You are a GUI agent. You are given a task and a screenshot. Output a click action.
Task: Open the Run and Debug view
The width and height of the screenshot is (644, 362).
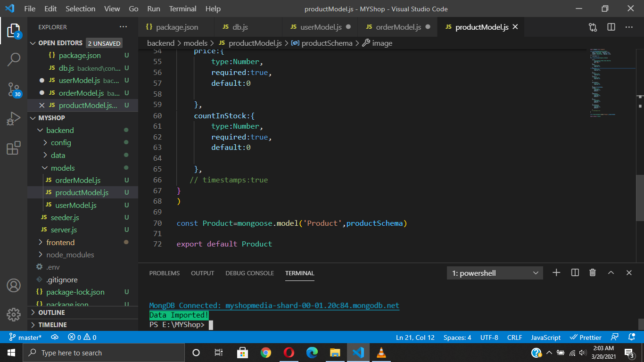pyautogui.click(x=14, y=118)
